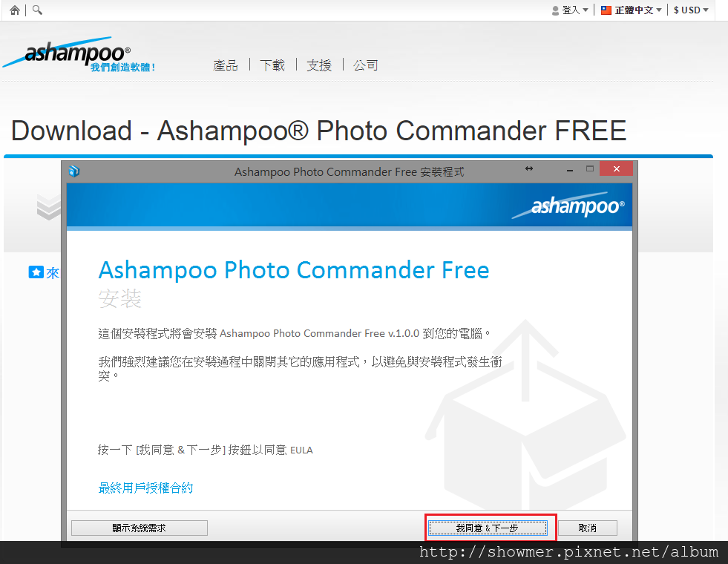Click the 我同意 & 下一步 button
Viewport: 728px width, 564px height.
[x=488, y=528]
